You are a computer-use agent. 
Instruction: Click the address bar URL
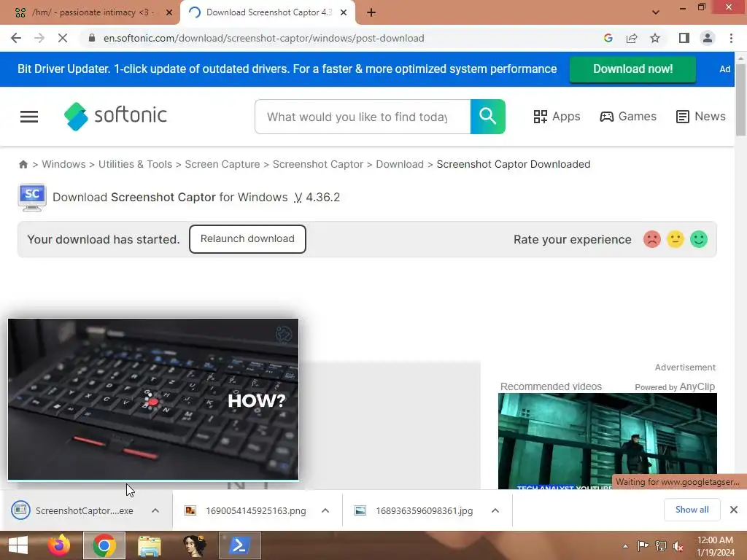pos(264,38)
